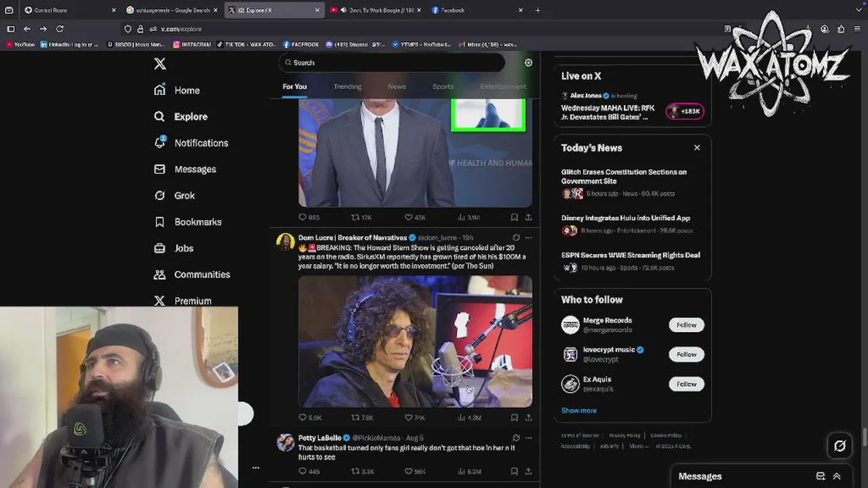Switch to the Sports tab
Screen dimensions: 868x488
click(443, 87)
